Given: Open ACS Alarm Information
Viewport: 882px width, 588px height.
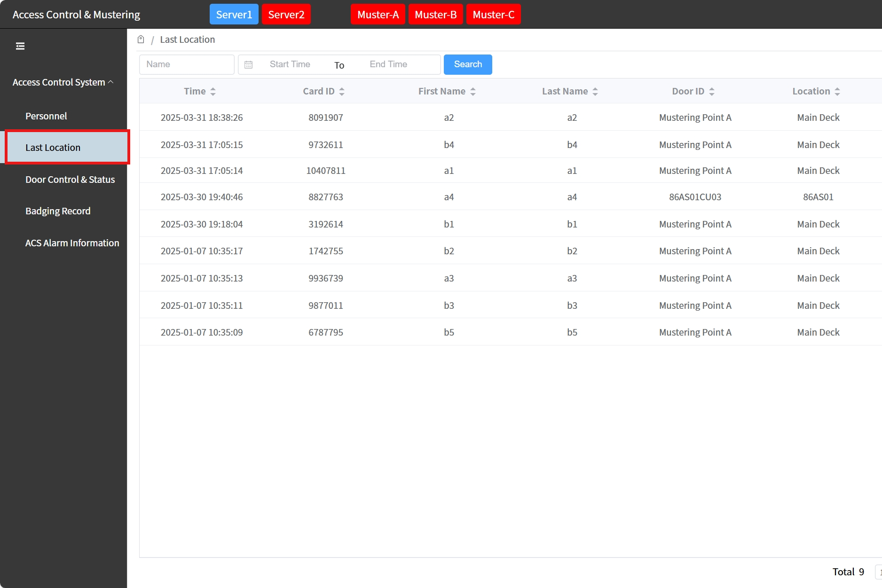Looking at the screenshot, I should pos(72,243).
